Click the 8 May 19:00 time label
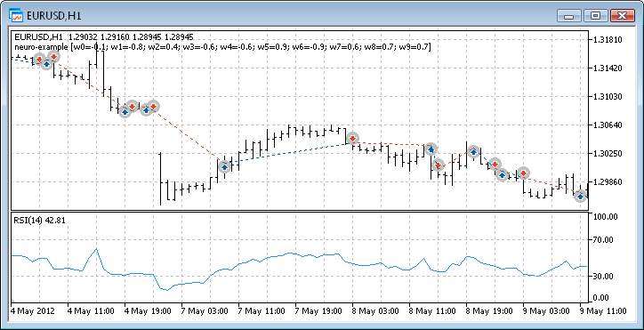This screenshot has height=330, width=644. [x=490, y=310]
